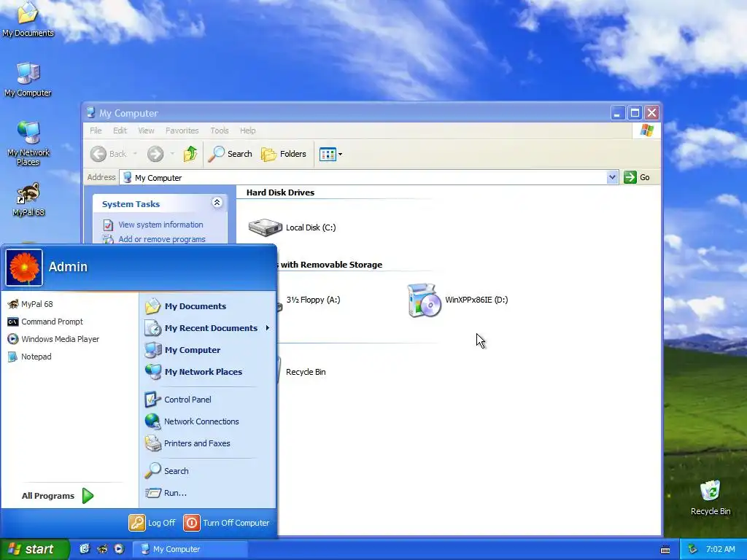Click the Start button

34,549
